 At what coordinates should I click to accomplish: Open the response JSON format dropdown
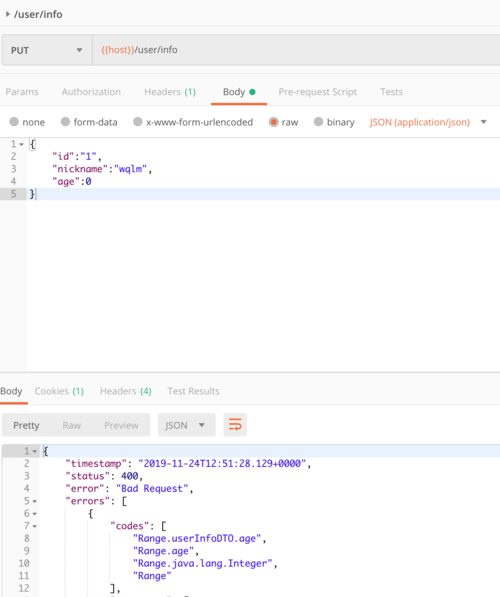pos(187,425)
